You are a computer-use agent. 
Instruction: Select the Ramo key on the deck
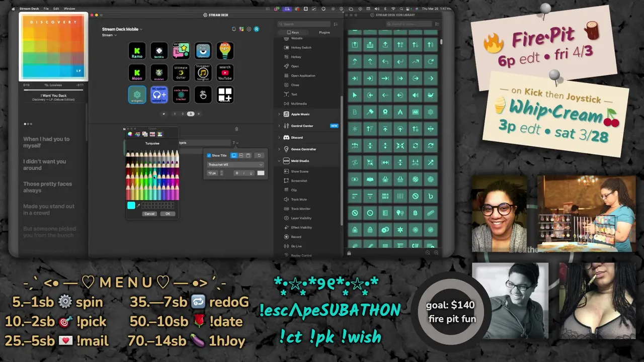point(137,51)
